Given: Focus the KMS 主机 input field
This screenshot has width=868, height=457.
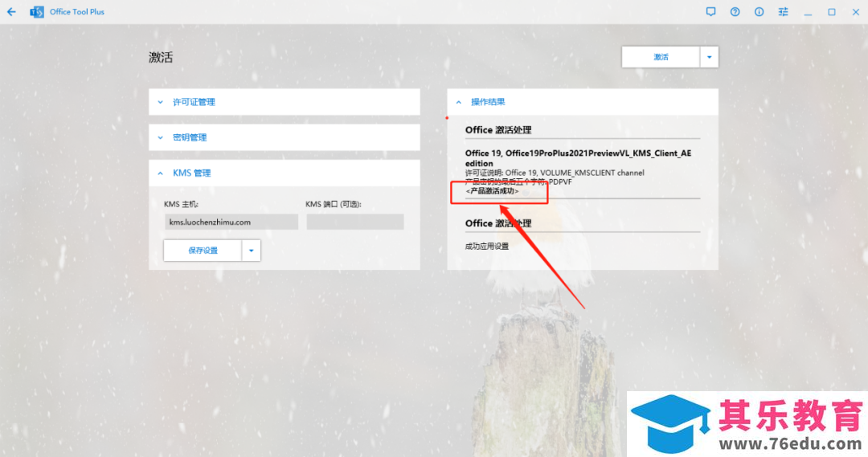Looking at the screenshot, I should tap(231, 222).
